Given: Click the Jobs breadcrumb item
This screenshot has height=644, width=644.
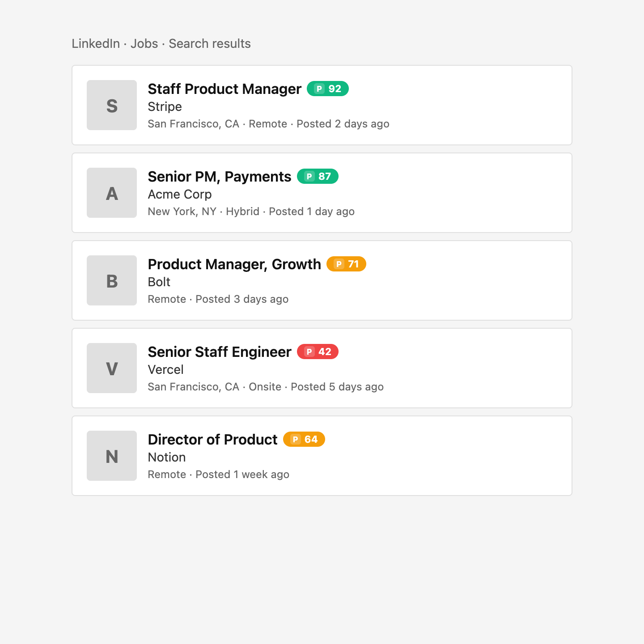Looking at the screenshot, I should 144,43.
